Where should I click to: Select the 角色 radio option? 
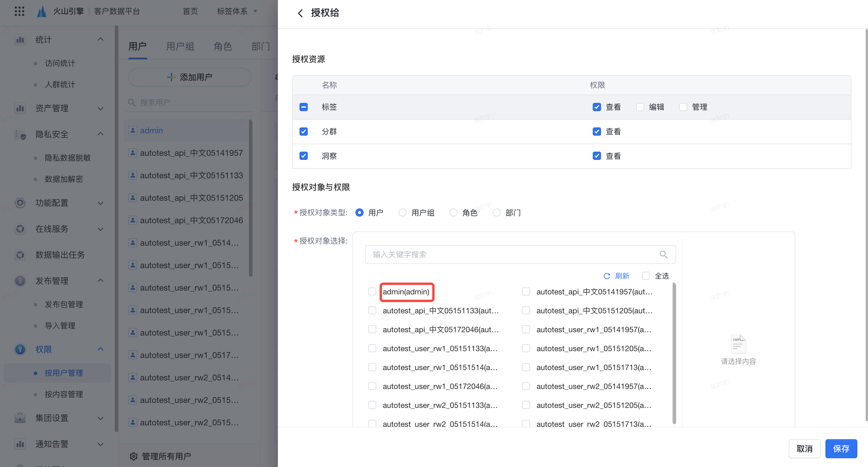coord(454,213)
